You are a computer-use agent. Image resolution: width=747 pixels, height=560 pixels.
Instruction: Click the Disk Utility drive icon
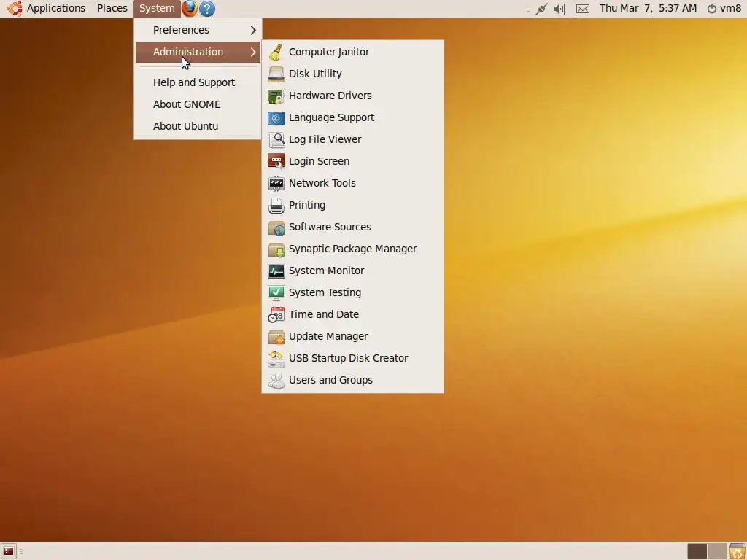click(276, 74)
